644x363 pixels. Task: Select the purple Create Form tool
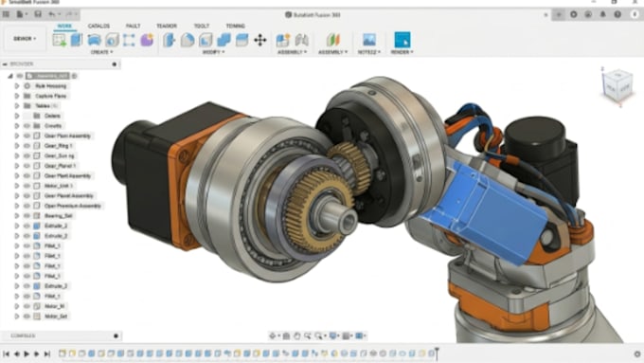coord(147,40)
